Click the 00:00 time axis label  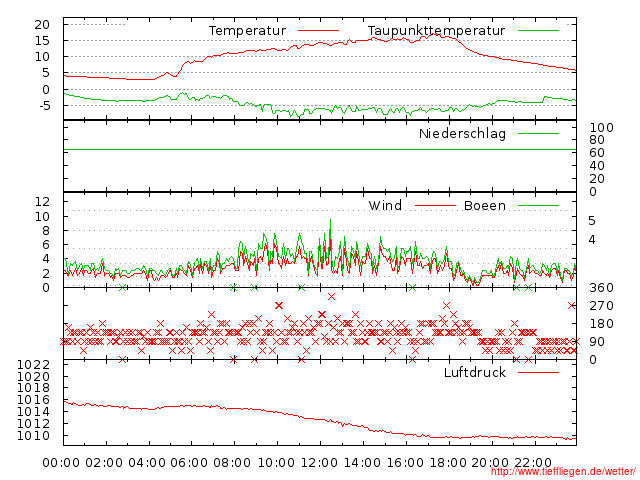coord(61,463)
